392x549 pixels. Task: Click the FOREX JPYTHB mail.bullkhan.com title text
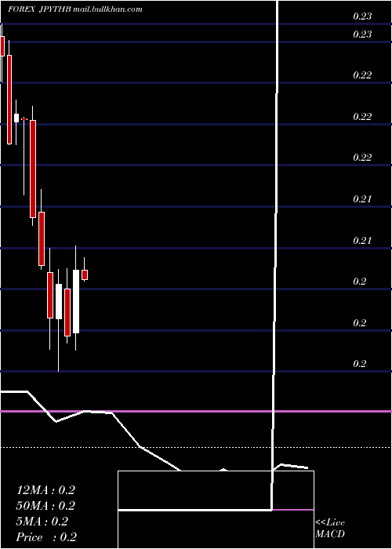tap(75, 9)
